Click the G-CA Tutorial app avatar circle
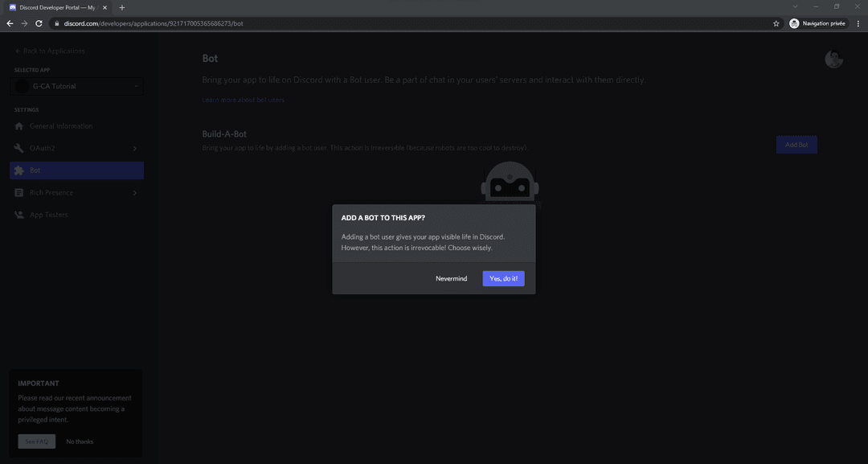Screen dimensions: 868x464 point(22,86)
